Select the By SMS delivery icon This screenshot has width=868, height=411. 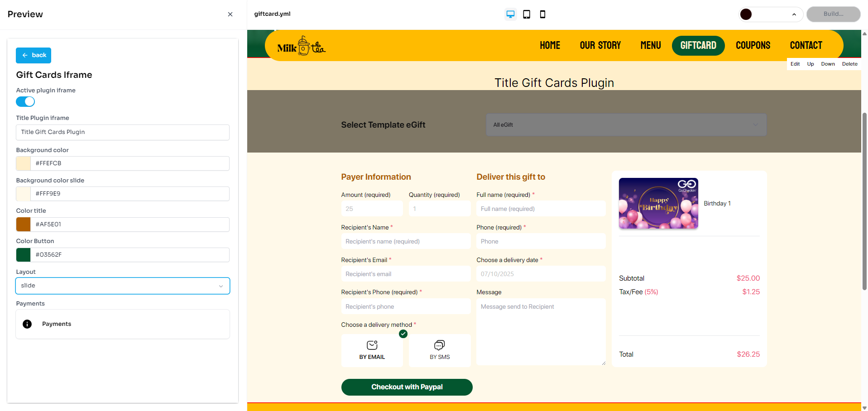coord(439,345)
